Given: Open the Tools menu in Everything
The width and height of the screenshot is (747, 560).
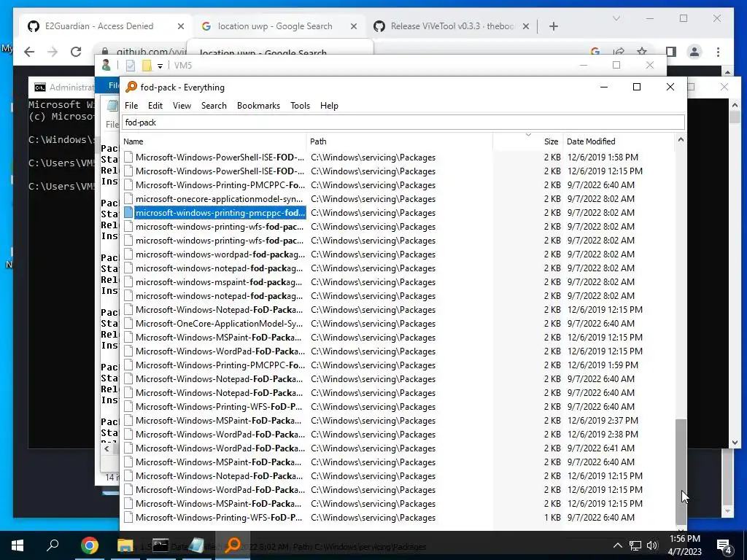Looking at the screenshot, I should 300,106.
